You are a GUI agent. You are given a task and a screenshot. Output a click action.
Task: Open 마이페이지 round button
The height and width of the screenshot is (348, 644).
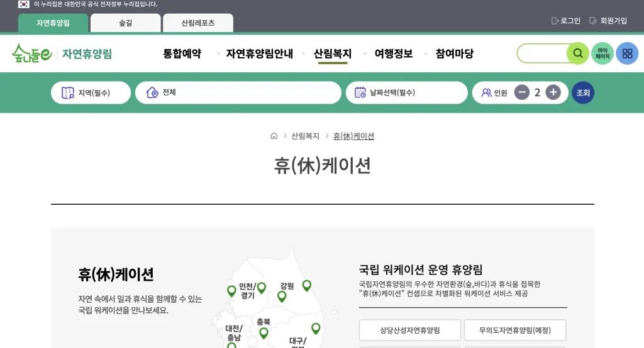[602, 53]
